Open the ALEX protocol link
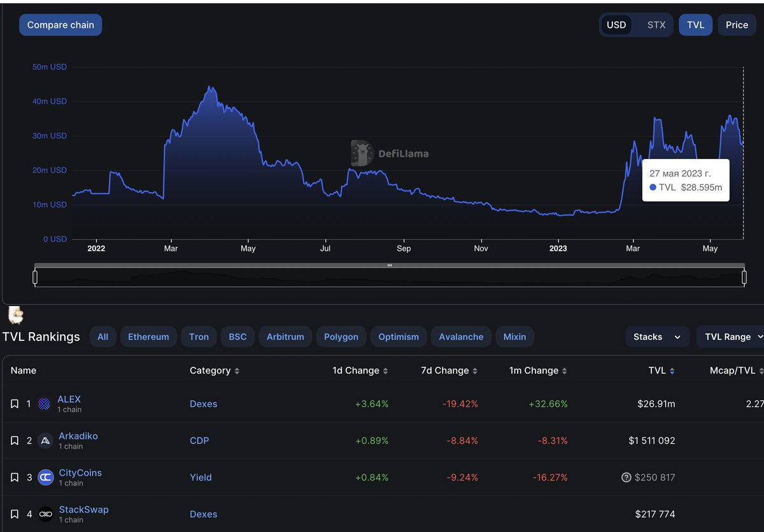The width and height of the screenshot is (764, 532). [69, 399]
